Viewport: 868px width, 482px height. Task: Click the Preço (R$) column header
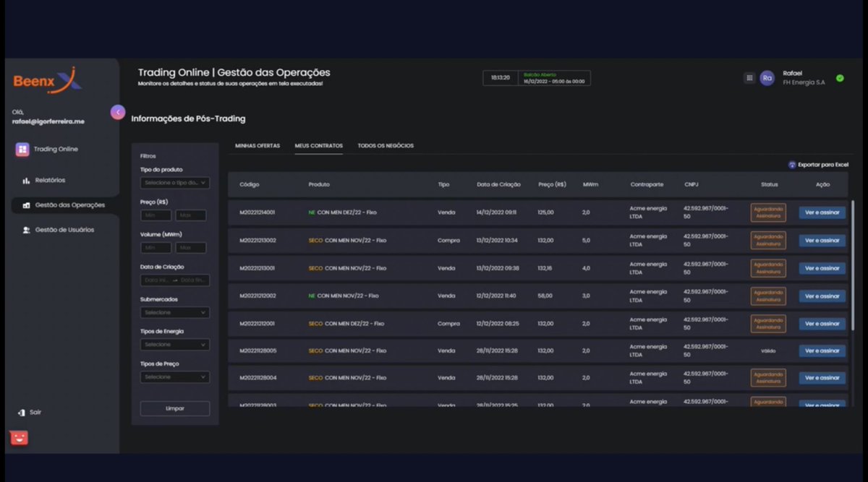[553, 185]
